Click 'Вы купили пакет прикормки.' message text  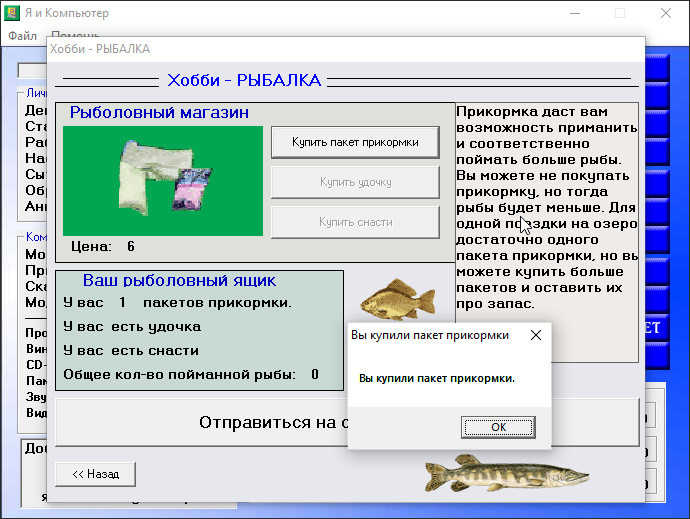[437, 379]
